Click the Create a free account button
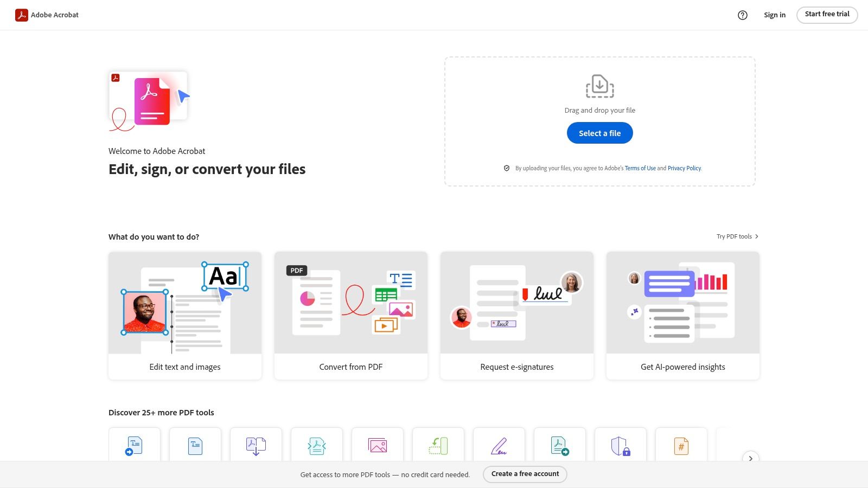This screenshot has width=868, height=488. click(525, 474)
